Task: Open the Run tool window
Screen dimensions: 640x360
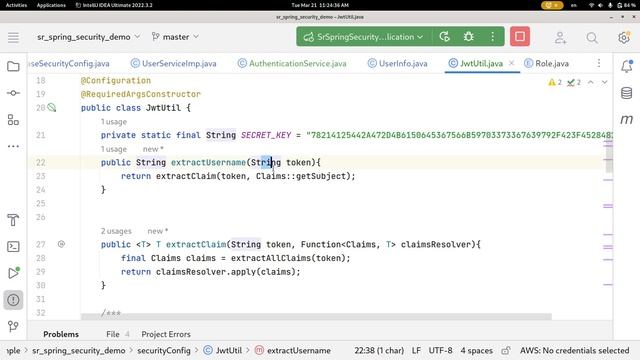Action: click(13, 273)
